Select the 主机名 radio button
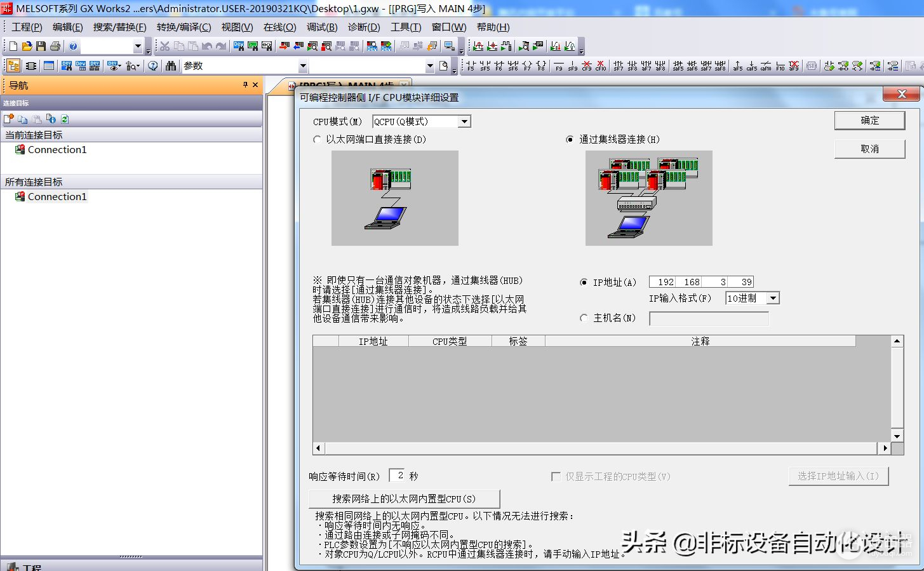The width and height of the screenshot is (924, 571). click(584, 318)
